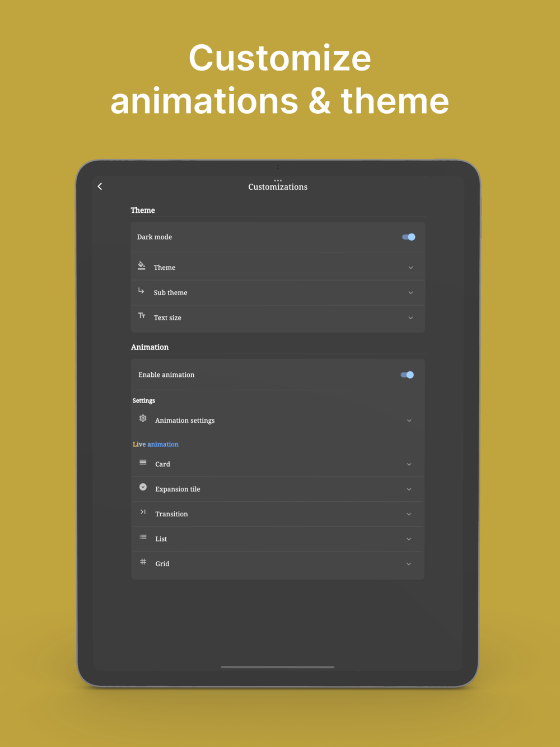Click the Grid hash icon
560x747 pixels.
(x=143, y=562)
